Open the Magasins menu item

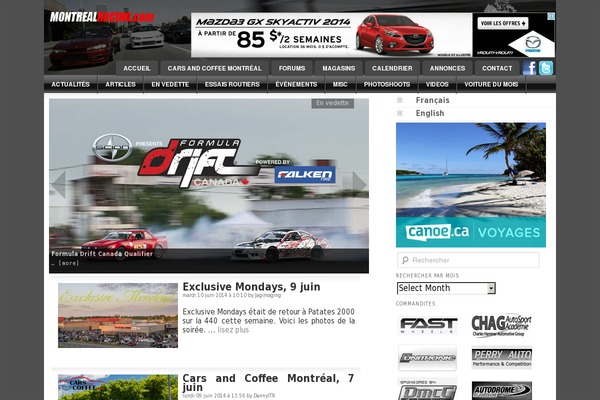(339, 68)
